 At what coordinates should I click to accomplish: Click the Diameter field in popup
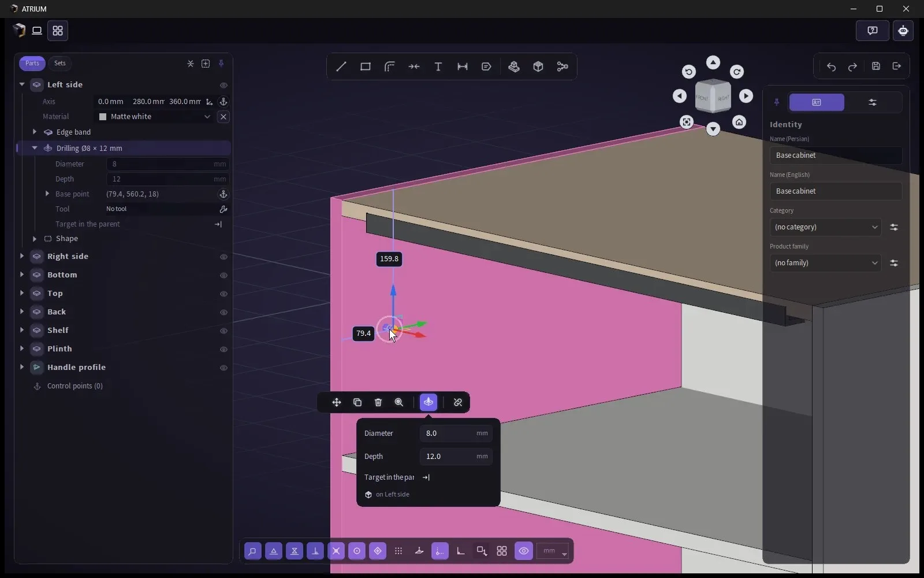pyautogui.click(x=456, y=433)
